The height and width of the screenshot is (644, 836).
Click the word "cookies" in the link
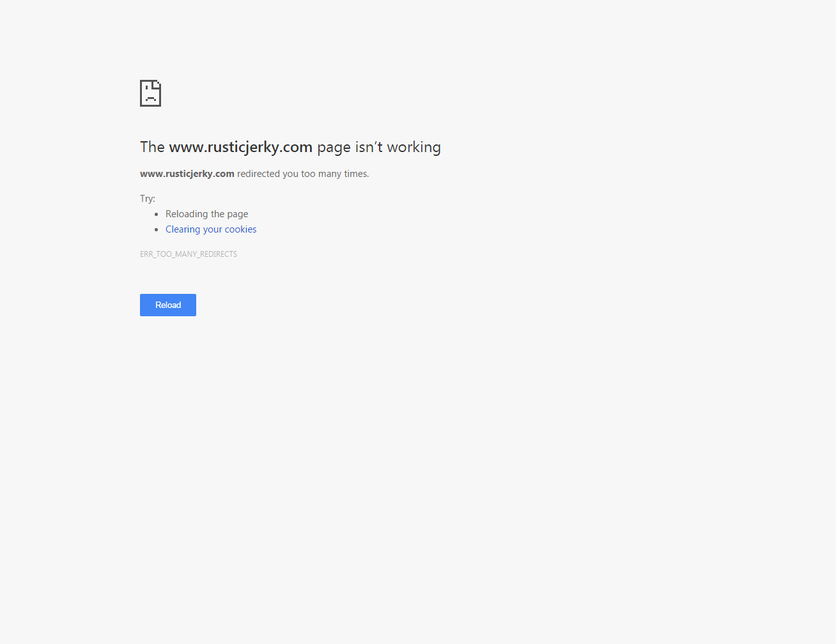click(x=240, y=229)
